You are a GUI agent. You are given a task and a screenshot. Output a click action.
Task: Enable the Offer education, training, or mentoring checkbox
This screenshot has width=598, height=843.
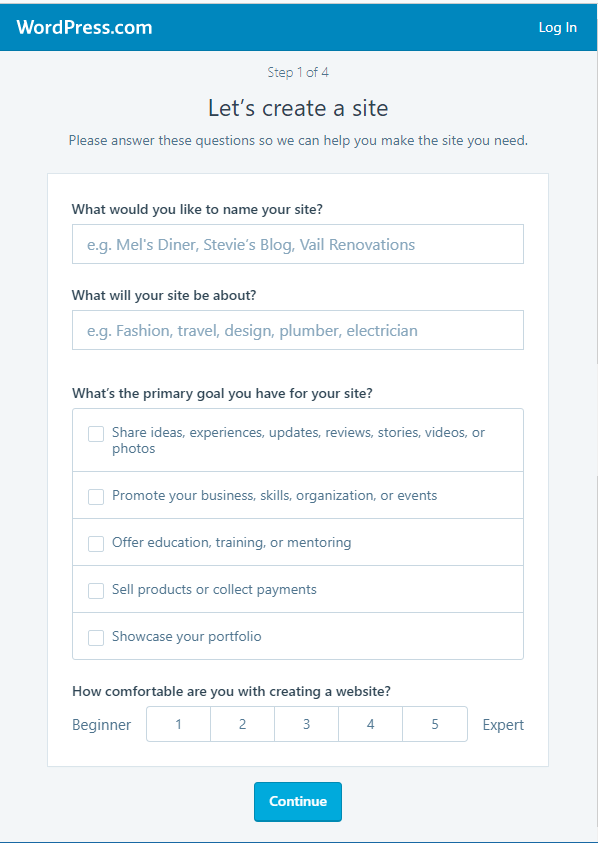click(x=96, y=544)
